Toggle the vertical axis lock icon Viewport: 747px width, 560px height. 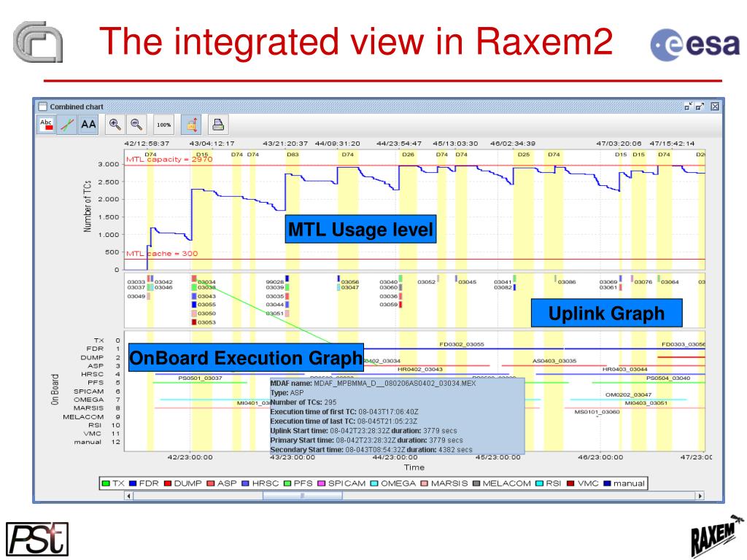pyautogui.click(x=192, y=125)
